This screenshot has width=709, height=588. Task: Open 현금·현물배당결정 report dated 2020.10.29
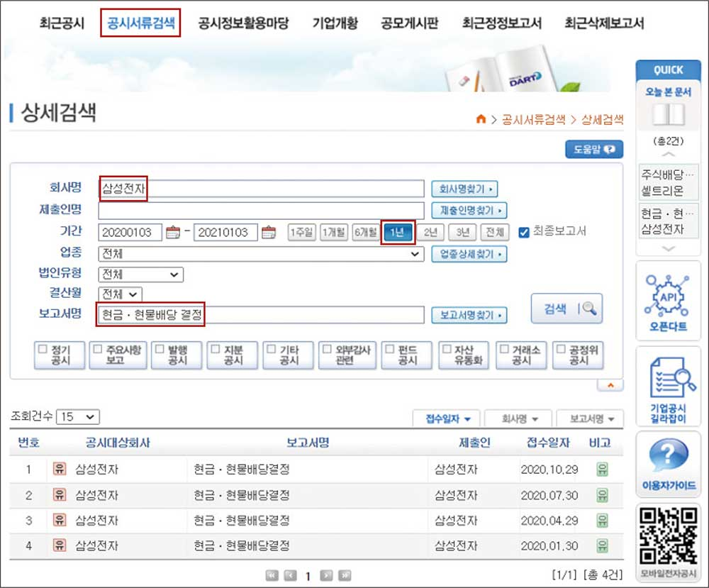coord(242,469)
